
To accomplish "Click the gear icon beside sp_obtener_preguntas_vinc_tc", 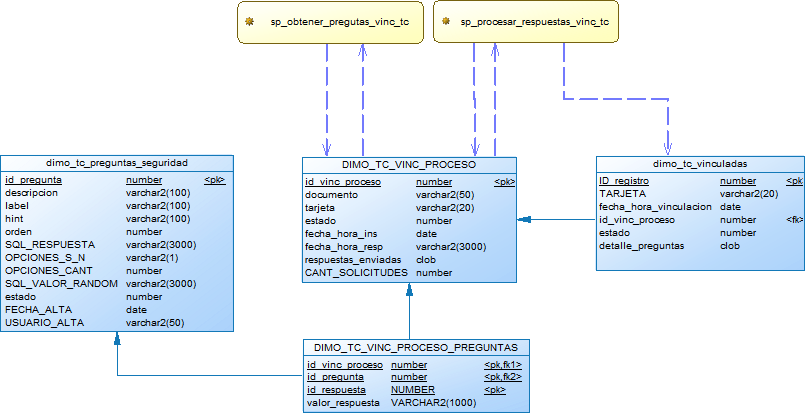I will [x=248, y=21].
